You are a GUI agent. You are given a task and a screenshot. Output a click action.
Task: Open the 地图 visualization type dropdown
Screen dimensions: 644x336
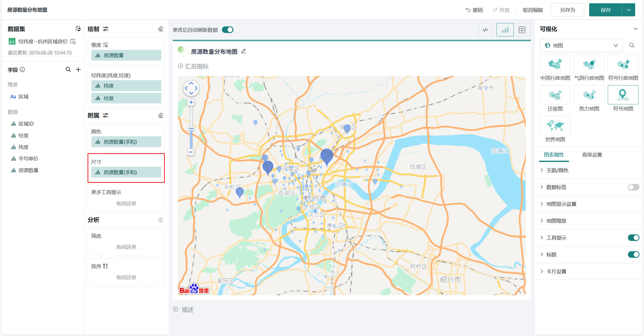581,45
